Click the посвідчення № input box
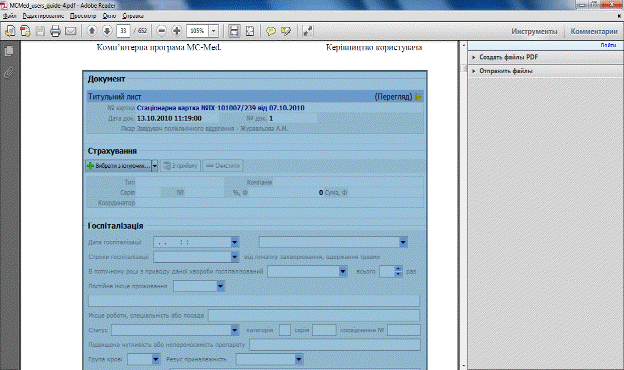 click(x=404, y=330)
